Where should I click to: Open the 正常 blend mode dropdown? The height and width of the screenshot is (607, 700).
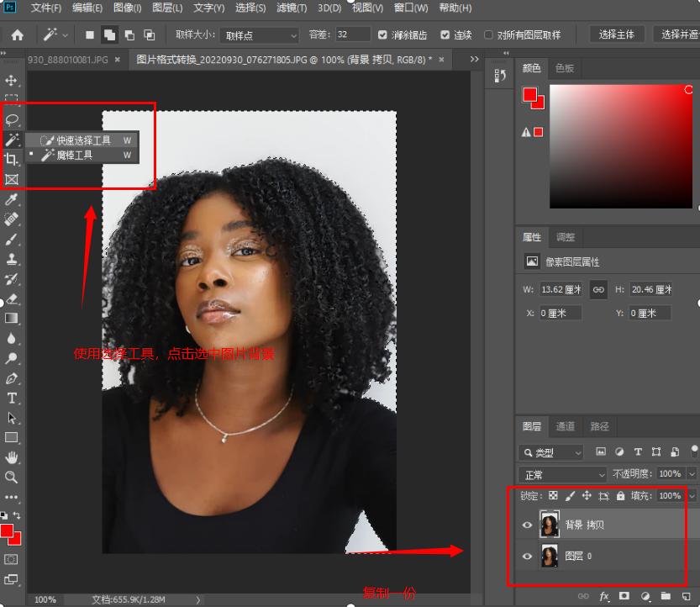tap(562, 474)
